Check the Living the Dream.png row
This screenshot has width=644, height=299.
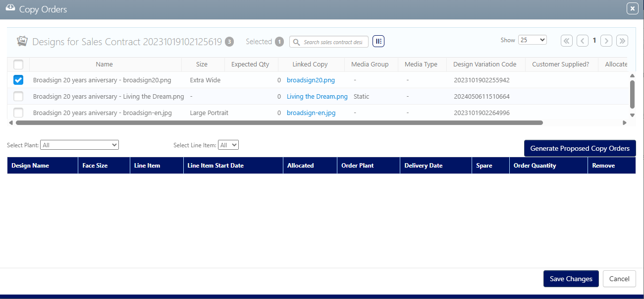pyautogui.click(x=18, y=96)
